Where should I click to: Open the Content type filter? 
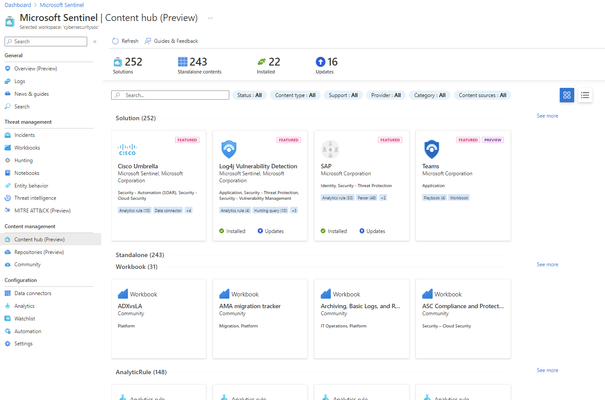[x=295, y=95]
